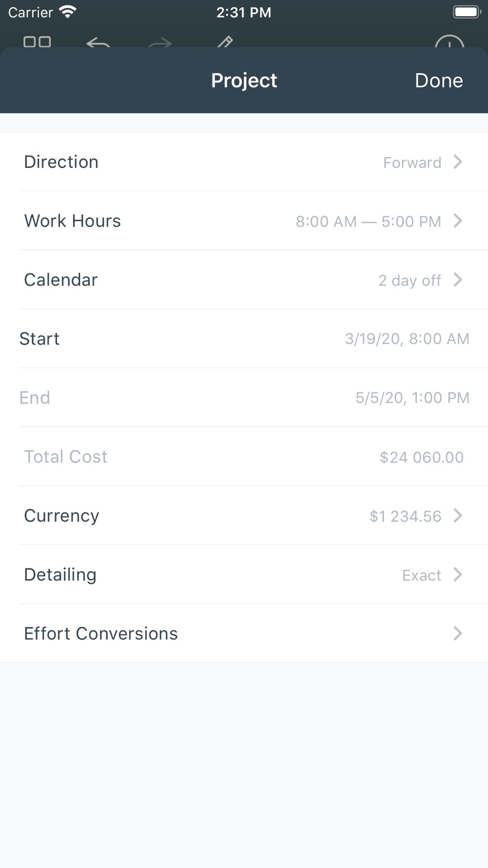Open the Effort Conversions menu item

244,633
